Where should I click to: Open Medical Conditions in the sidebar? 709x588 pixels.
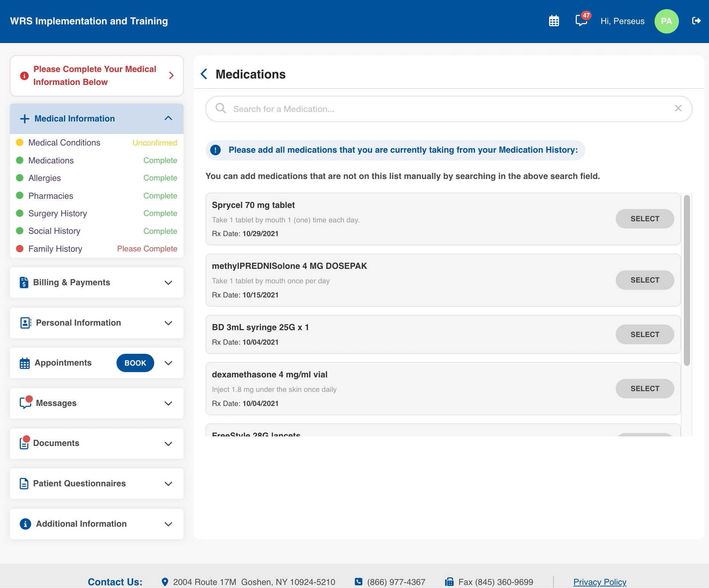click(x=64, y=142)
